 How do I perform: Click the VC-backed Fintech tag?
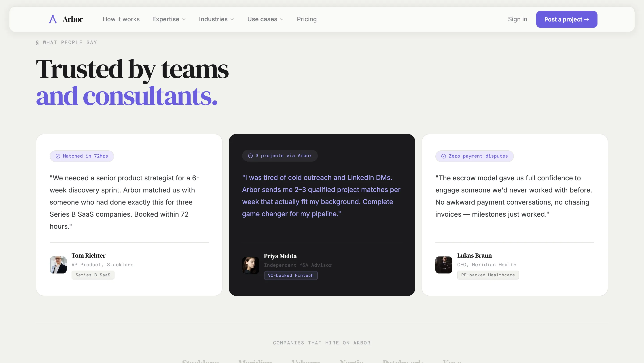click(290, 275)
